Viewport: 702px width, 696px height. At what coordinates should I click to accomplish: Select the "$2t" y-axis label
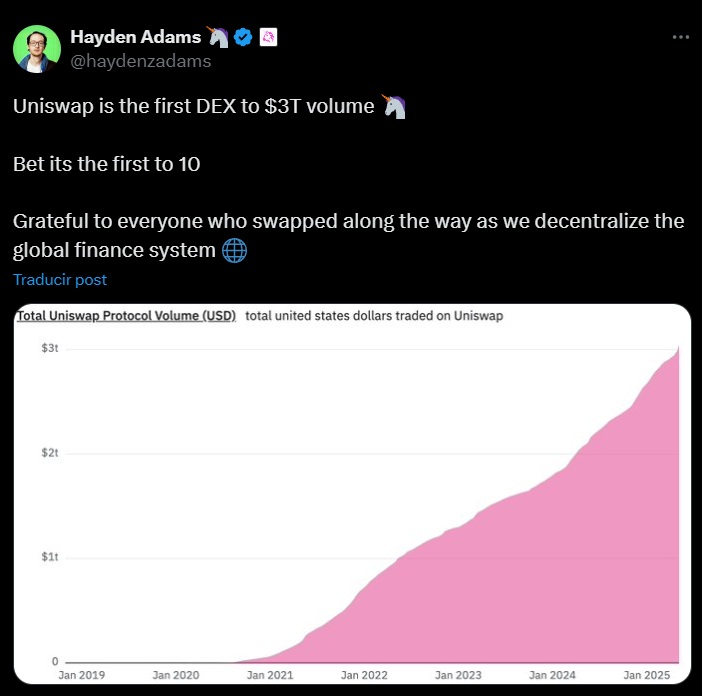tap(50, 453)
